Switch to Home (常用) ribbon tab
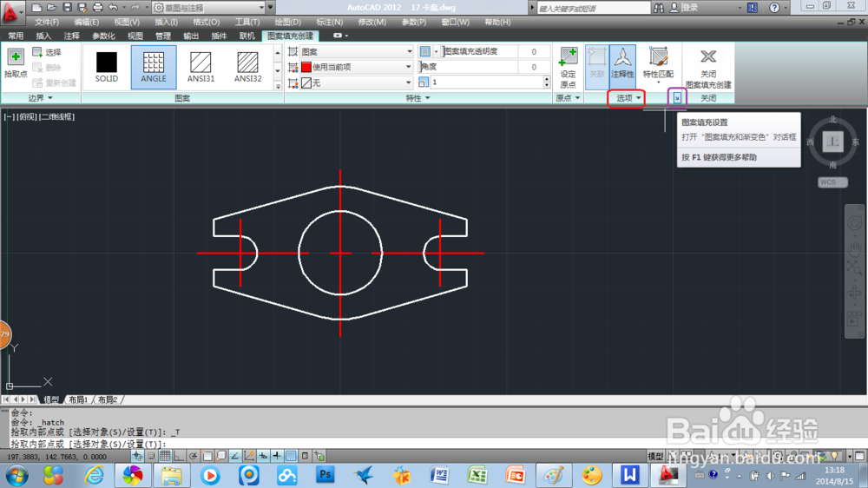The width and height of the screenshot is (868, 488). (x=16, y=36)
